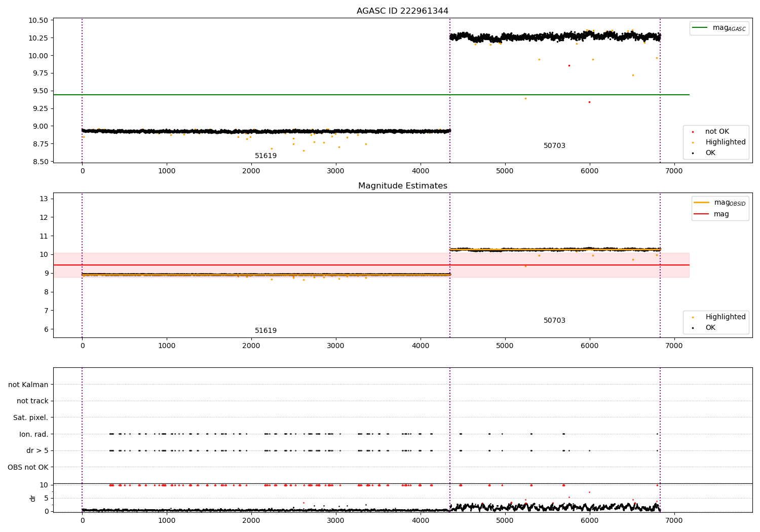Click the 5000 x-axis tick under Magnitude Estimates plot
Screen dimensions: 760x532
click(505, 346)
